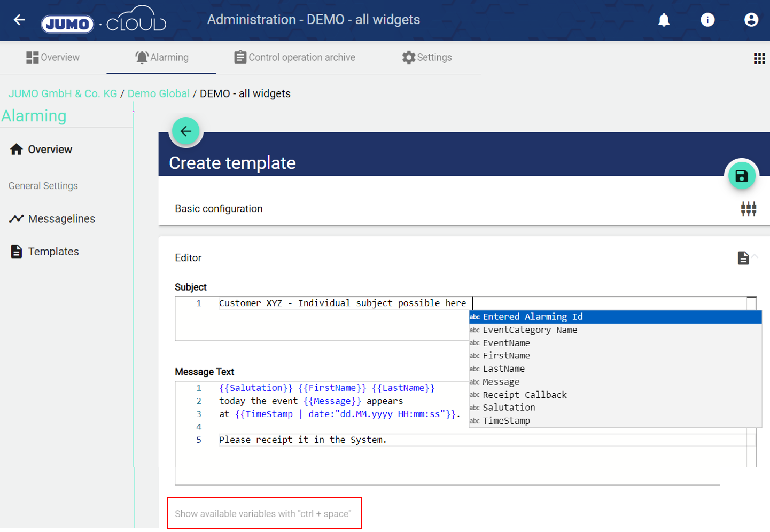The height and width of the screenshot is (532, 770).
Task: Select the top Overview tab
Action: [53, 57]
